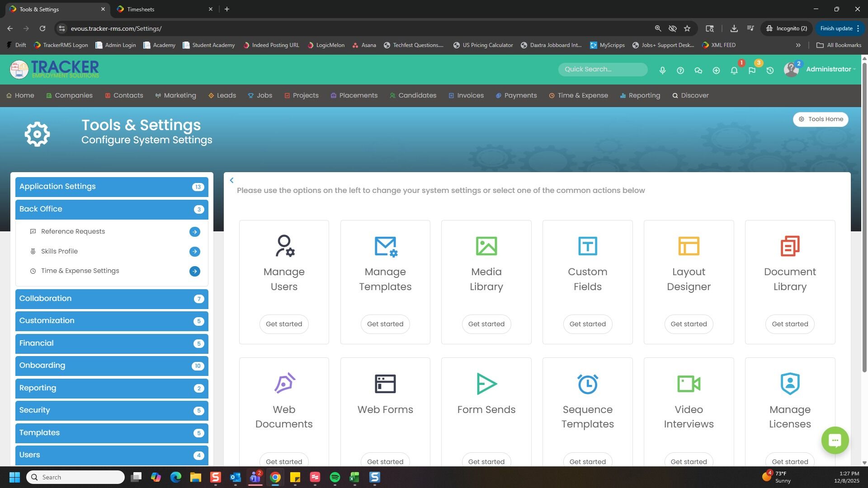Expand the Security settings section
This screenshot has height=488, width=868.
click(x=111, y=410)
